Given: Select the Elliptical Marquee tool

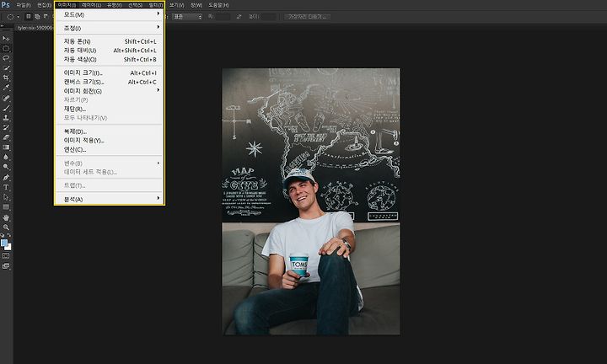Looking at the screenshot, I should (x=6, y=49).
